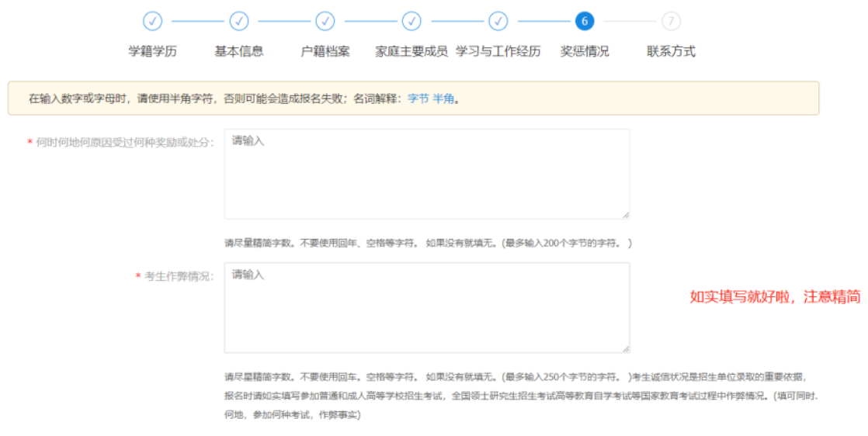The height and width of the screenshot is (436, 868).
Task: Click the blue step 6 circle
Action: tap(585, 21)
